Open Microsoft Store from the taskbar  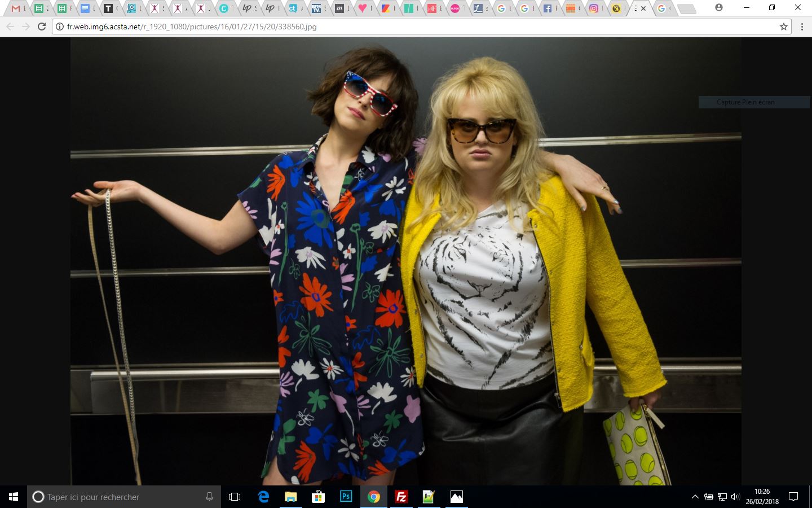318,497
